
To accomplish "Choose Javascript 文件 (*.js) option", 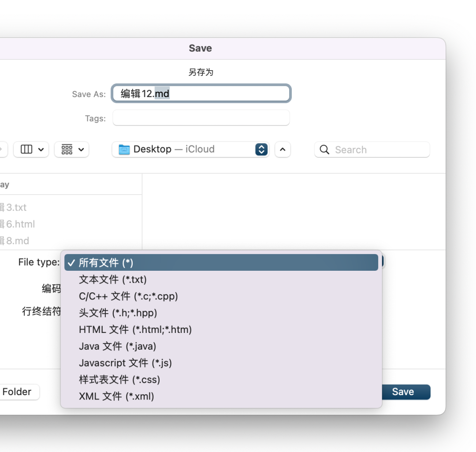I will (221, 363).
